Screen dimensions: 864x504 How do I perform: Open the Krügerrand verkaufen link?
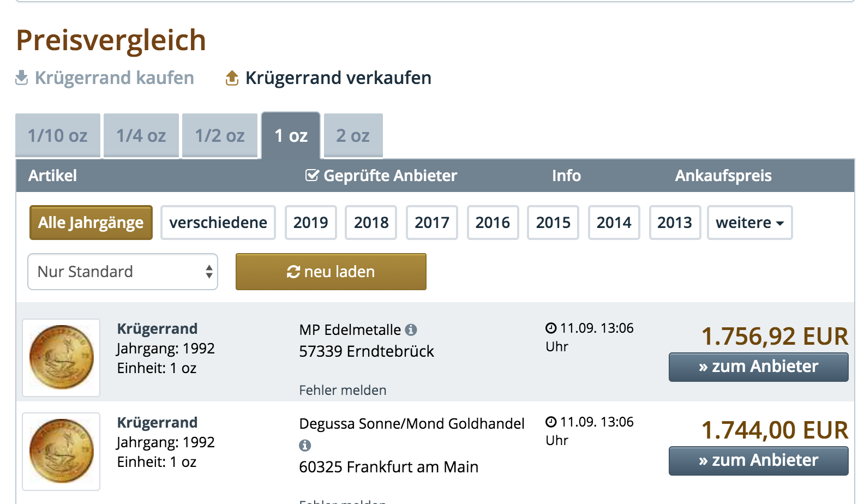[x=338, y=78]
